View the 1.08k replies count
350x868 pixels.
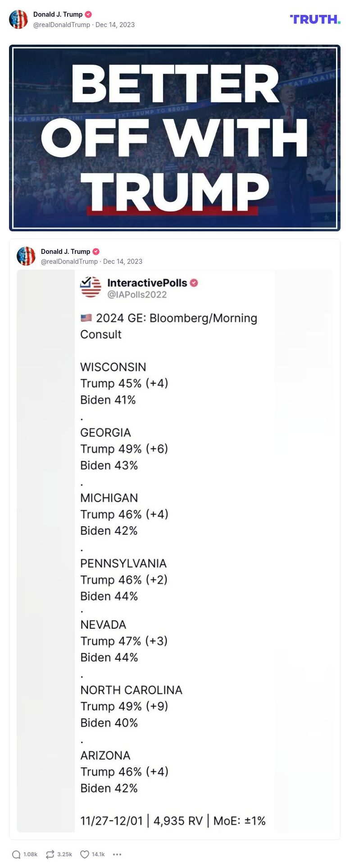click(x=30, y=854)
